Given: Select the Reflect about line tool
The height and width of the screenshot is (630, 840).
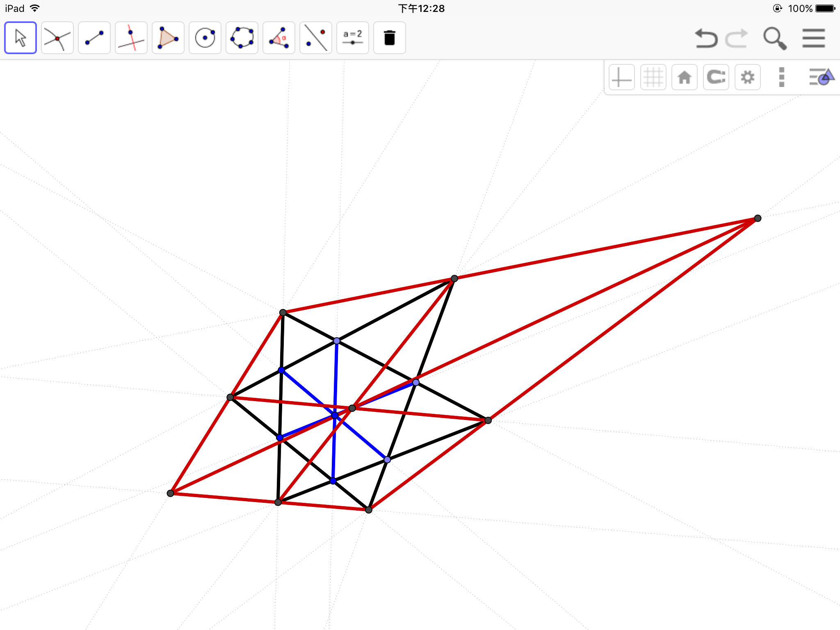Looking at the screenshot, I should 316,38.
